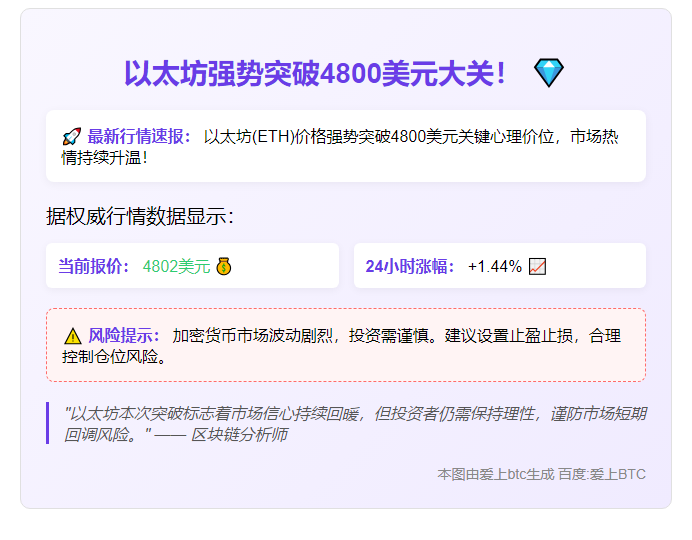Click the 24小时涨幅 label

pos(410,266)
